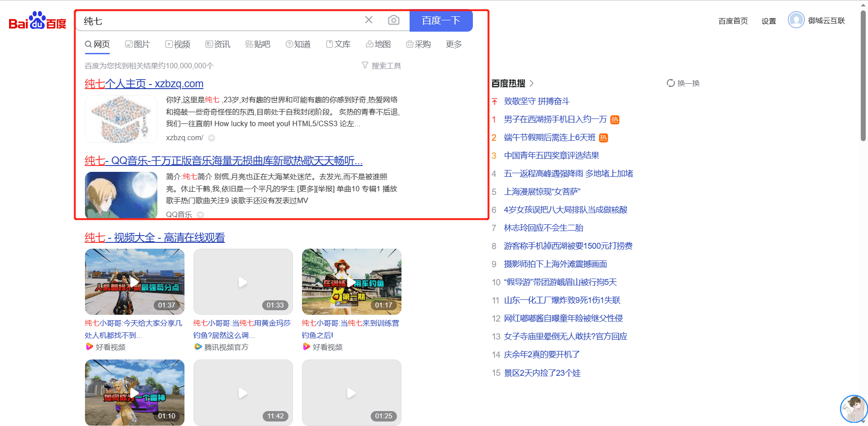
Task: Click the user avatar icon at top right
Action: click(796, 20)
